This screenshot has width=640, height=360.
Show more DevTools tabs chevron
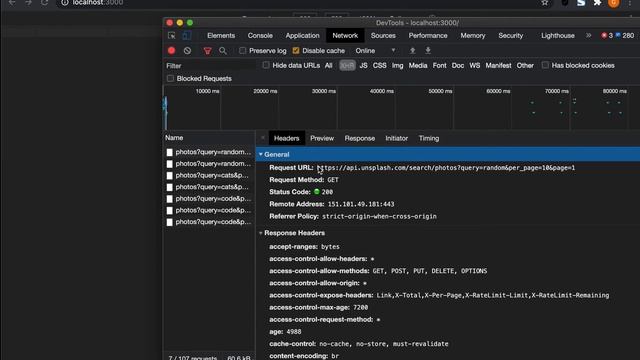pos(589,36)
